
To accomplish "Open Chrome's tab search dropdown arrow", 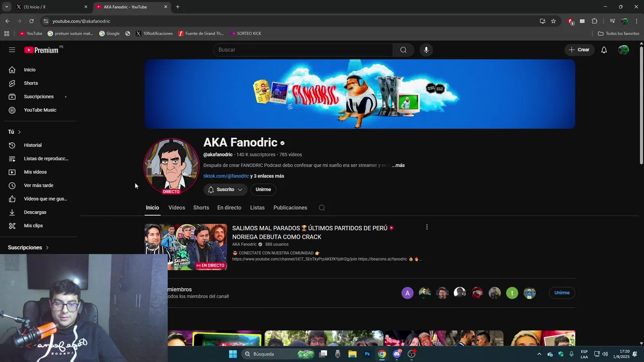I will tap(7, 7).
